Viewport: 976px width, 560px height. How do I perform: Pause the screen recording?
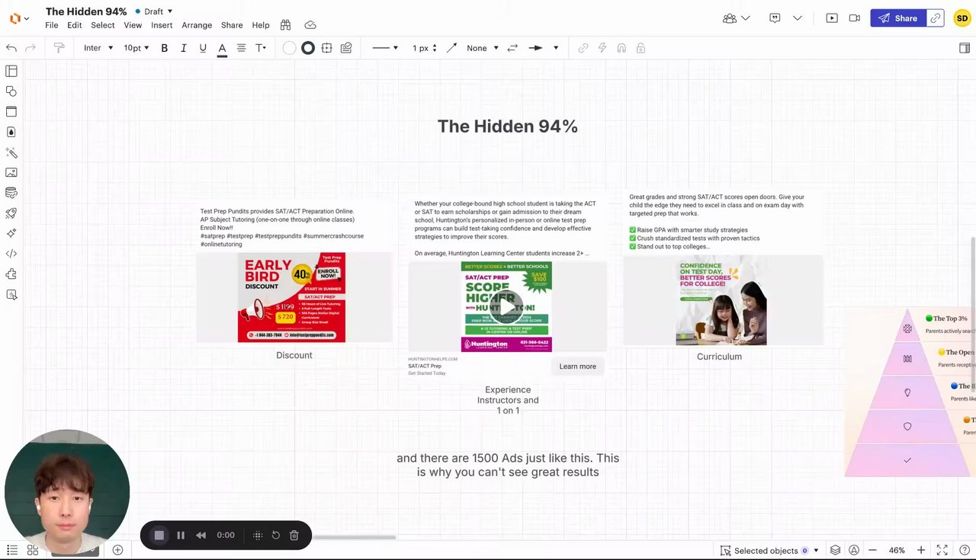(x=181, y=535)
